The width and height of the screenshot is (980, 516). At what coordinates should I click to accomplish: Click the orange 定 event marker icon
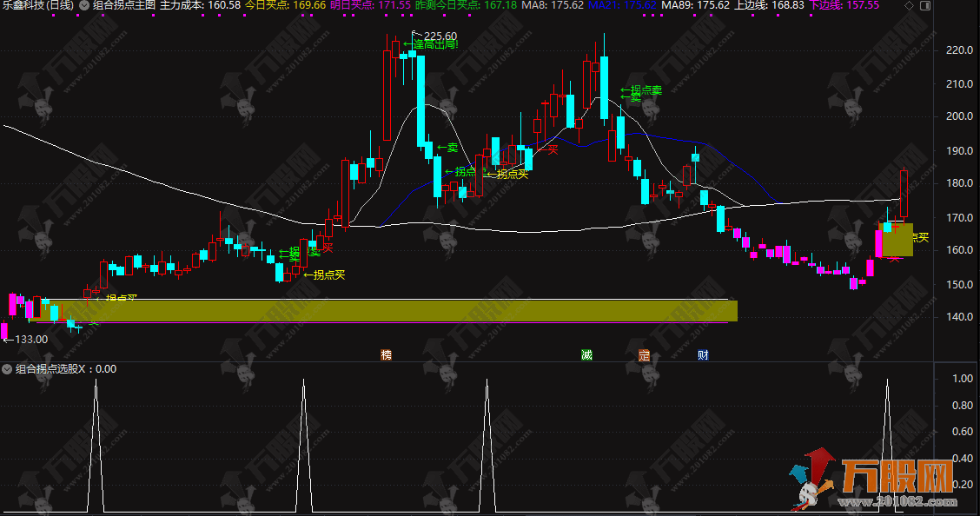click(x=644, y=354)
